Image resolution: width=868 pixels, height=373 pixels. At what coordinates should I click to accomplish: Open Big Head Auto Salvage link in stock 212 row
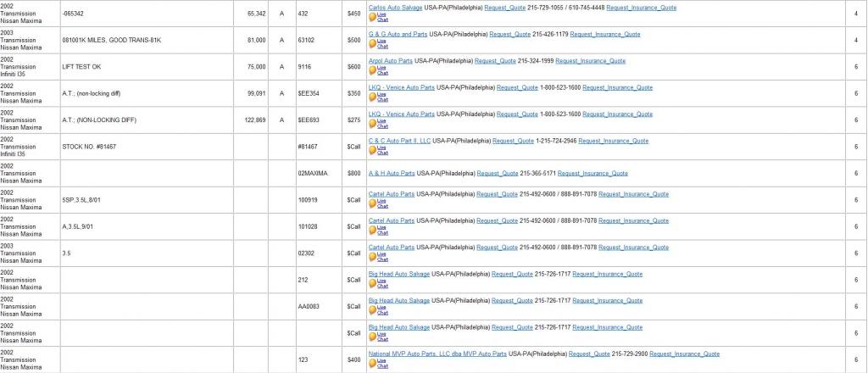pos(399,274)
